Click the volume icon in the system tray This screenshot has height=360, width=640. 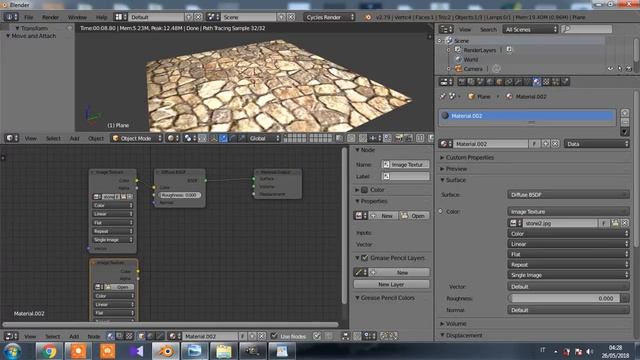(x=590, y=351)
